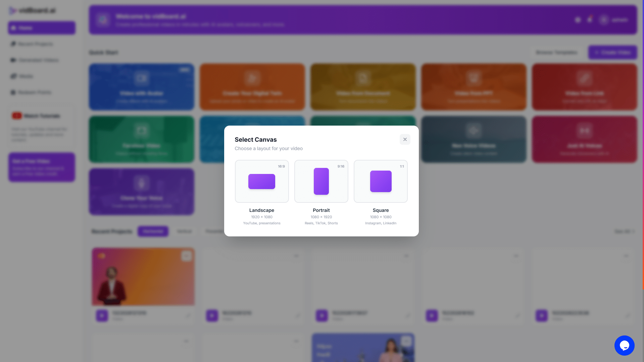
Task: Close the Select Canvas dialog
Action: pos(405,139)
